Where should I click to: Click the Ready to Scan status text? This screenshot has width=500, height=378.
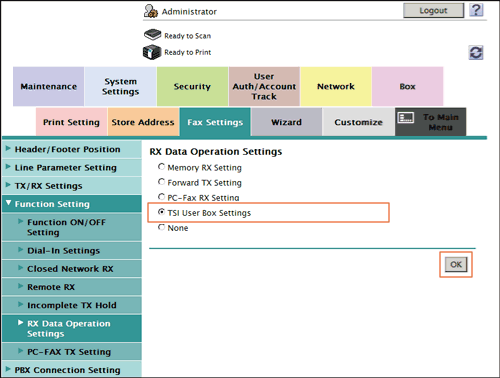(187, 36)
